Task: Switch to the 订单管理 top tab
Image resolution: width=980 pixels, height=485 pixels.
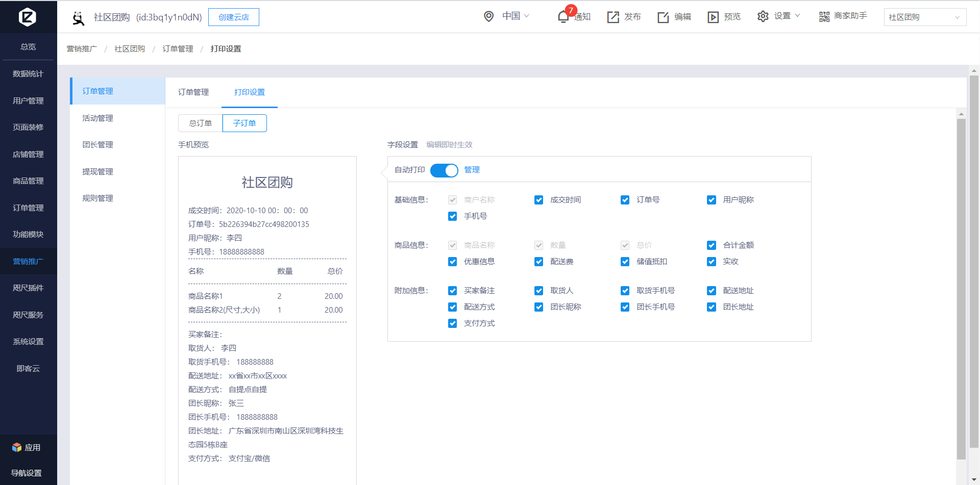Action: (193, 92)
